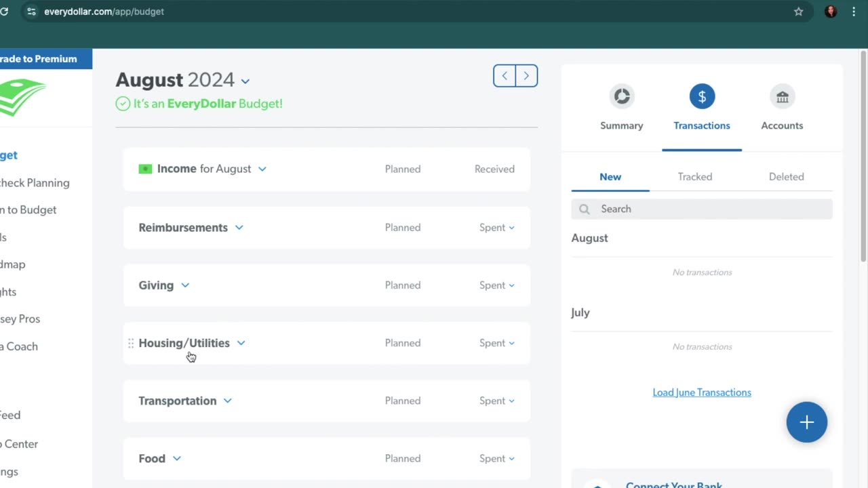
Task: Collapse the Food group chevron
Action: pyautogui.click(x=176, y=458)
